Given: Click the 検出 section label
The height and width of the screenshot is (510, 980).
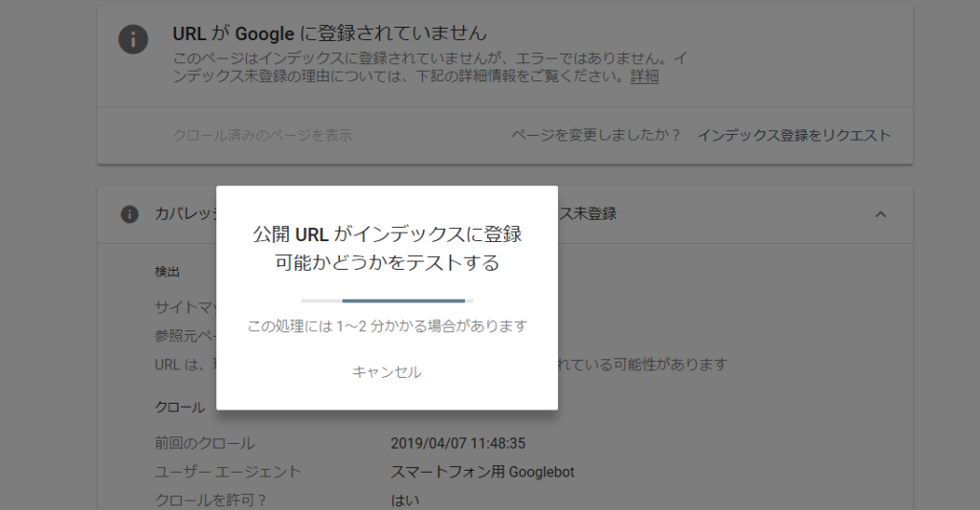Looking at the screenshot, I should pos(167,272).
